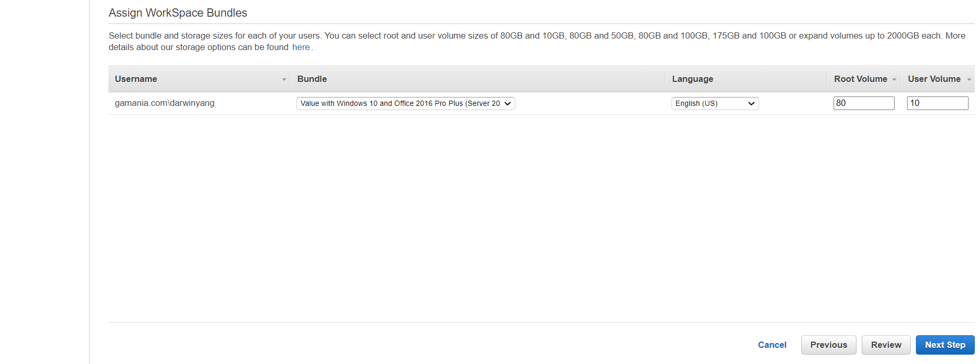The image size is (980, 364).
Task: Click the sort arrow in the Username header
Action: pyautogui.click(x=284, y=79)
